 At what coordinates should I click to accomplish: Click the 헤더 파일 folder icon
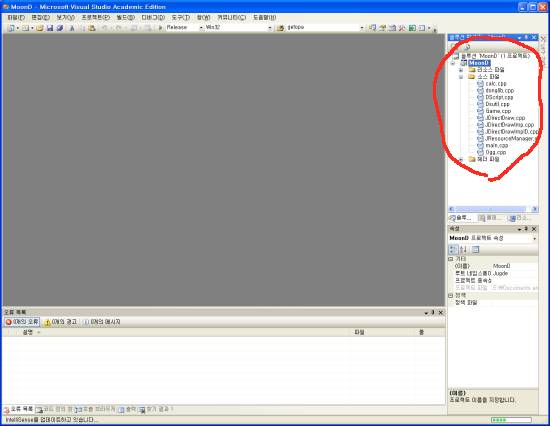pos(472,159)
